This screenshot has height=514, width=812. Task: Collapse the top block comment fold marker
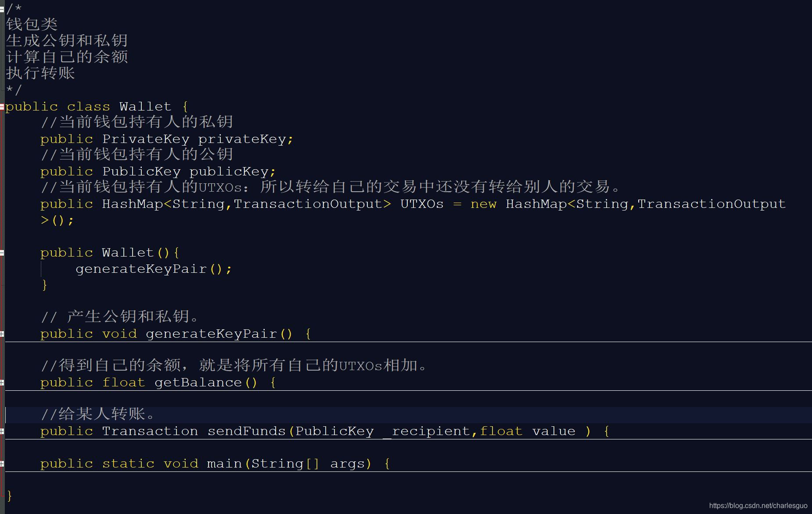click(x=2, y=9)
